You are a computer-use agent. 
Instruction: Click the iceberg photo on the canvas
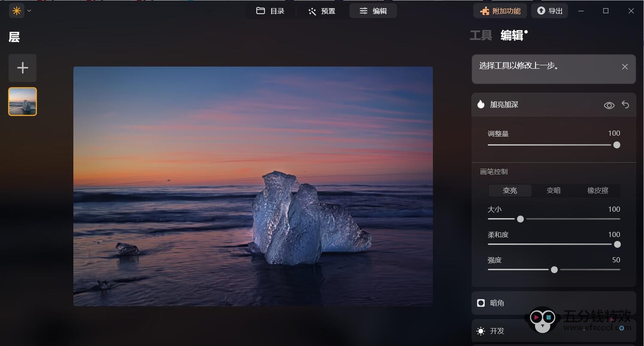click(x=253, y=186)
